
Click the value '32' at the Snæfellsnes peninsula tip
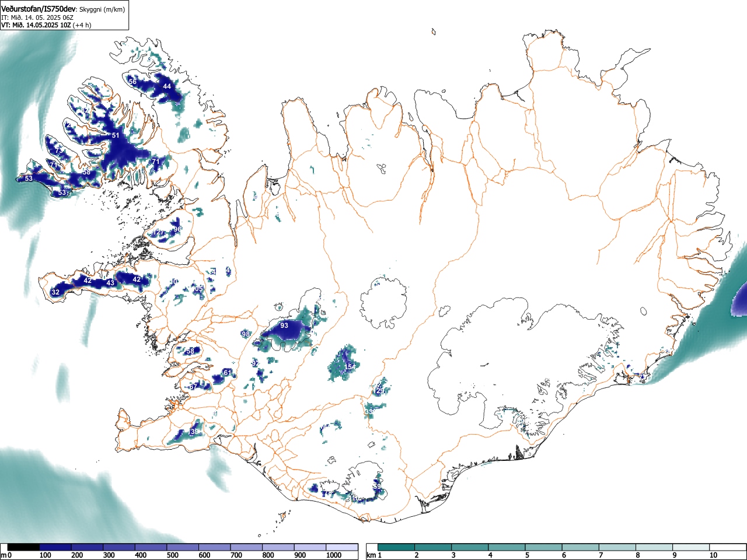click(55, 292)
